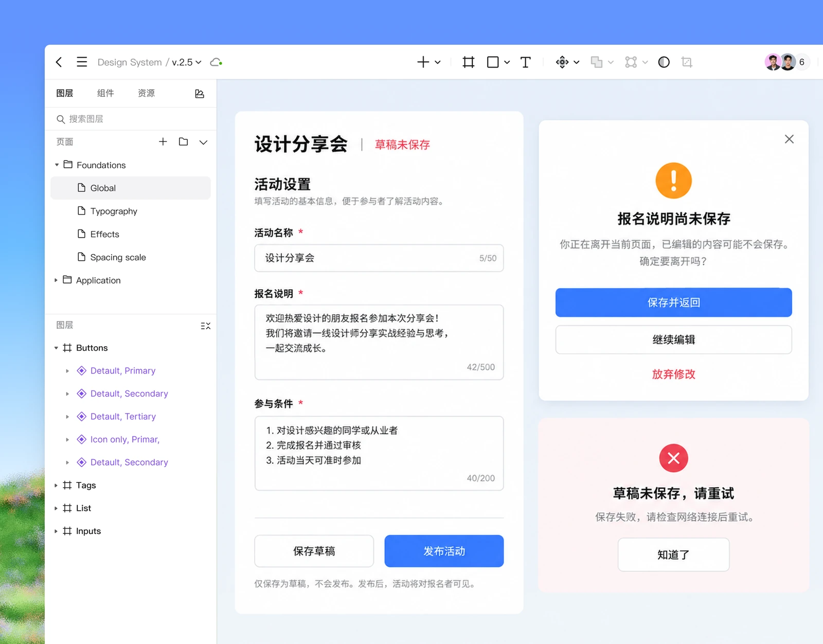Click the 发布活动 button
Screen dimensions: 823x644
coord(444,551)
